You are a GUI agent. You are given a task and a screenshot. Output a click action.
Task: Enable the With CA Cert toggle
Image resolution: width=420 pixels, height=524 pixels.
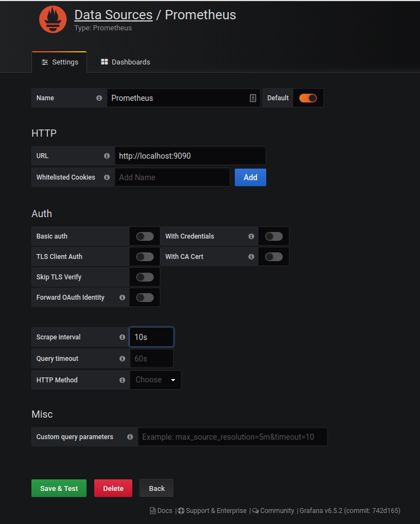coord(274,257)
